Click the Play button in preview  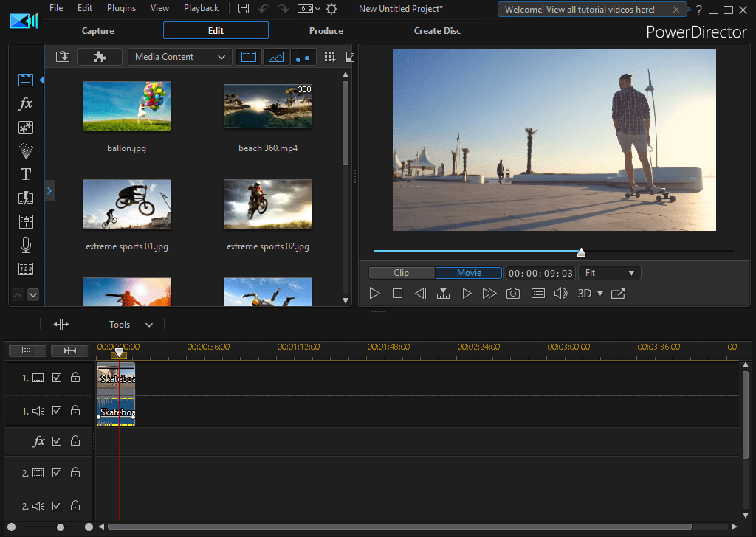tap(374, 294)
